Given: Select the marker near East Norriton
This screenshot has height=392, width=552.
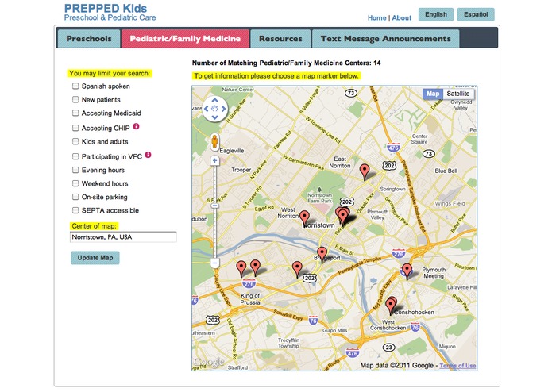Looking at the screenshot, I should (365, 172).
